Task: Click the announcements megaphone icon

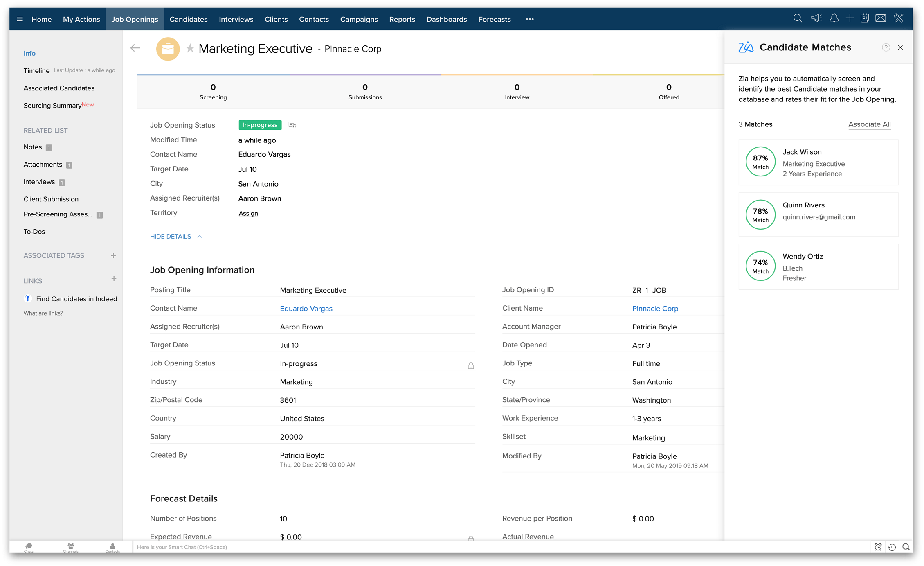Action: (816, 18)
